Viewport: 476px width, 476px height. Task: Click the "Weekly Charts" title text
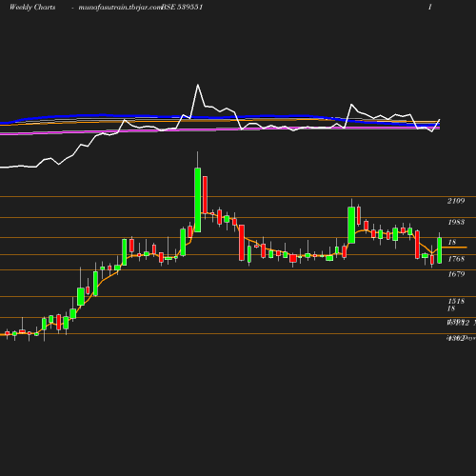tap(32, 7)
